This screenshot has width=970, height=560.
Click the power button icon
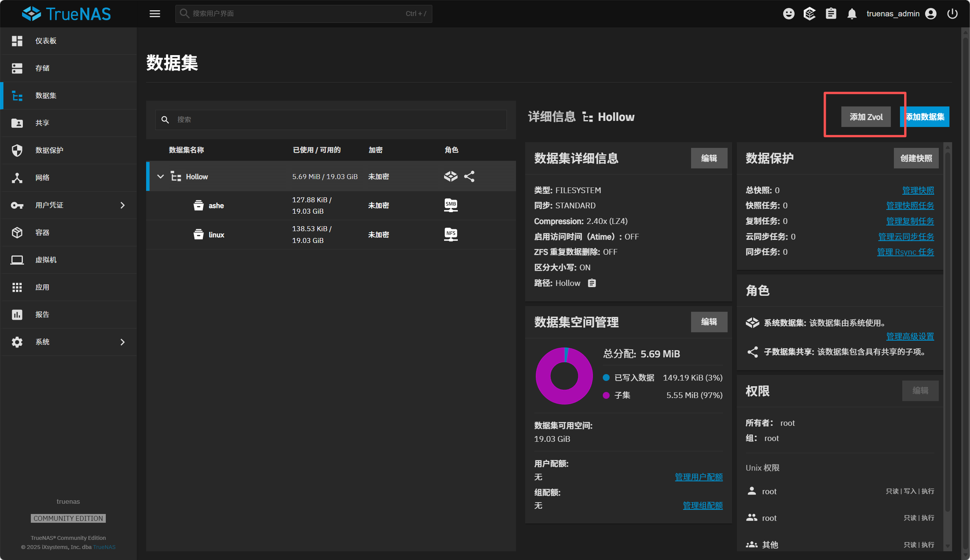[952, 14]
